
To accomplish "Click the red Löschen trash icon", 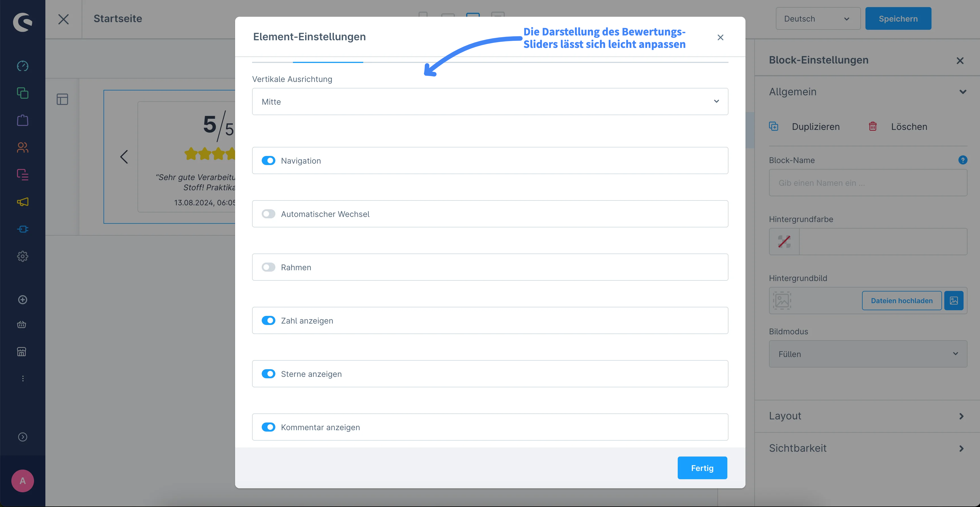I will tap(873, 126).
